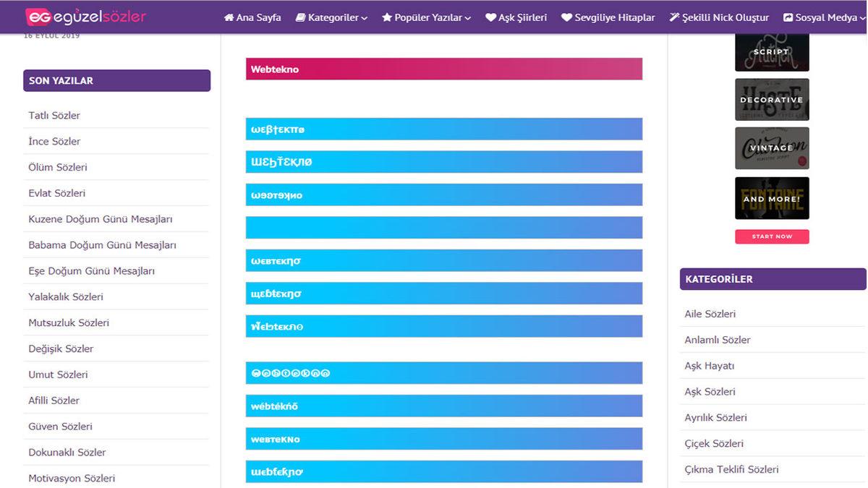
Task: Click the DECORATIVE font thumbnail
Action: [x=772, y=99]
